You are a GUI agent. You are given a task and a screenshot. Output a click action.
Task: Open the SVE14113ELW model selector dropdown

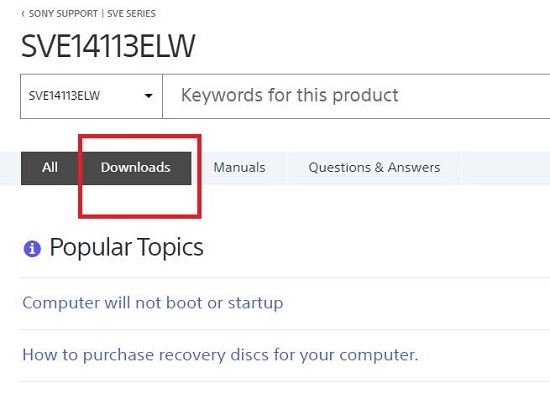(91, 96)
